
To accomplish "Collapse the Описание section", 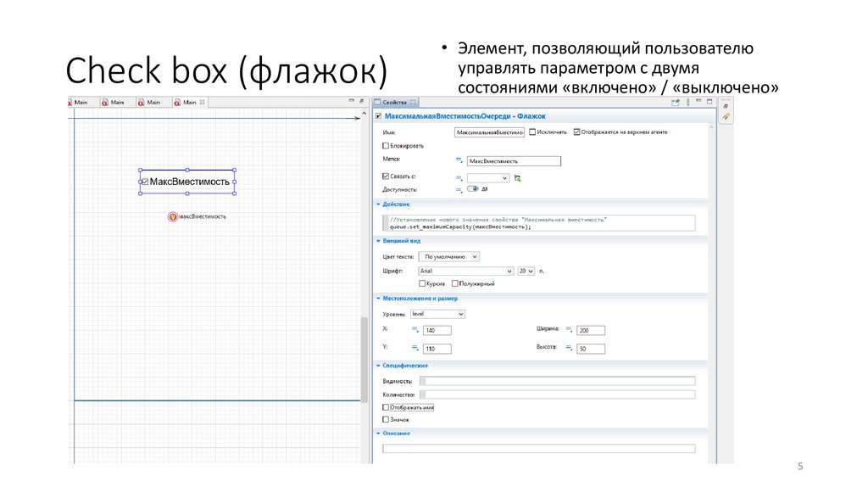I will [x=379, y=434].
